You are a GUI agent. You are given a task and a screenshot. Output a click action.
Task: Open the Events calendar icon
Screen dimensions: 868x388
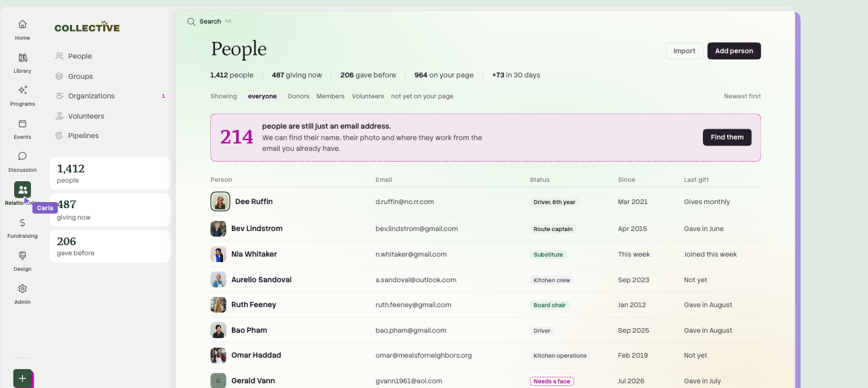click(22, 123)
